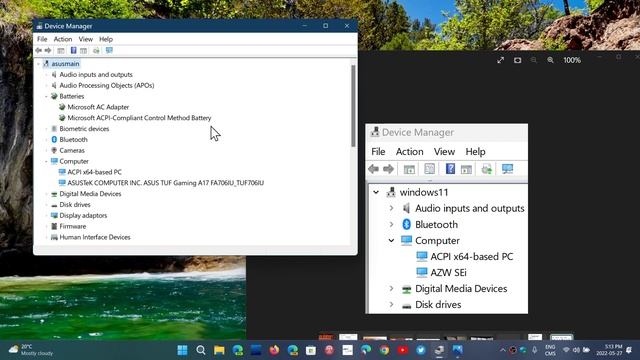Select Microsoft ACPI-Compliant Control Method Battery
This screenshot has height=360, width=640.
(x=139, y=118)
